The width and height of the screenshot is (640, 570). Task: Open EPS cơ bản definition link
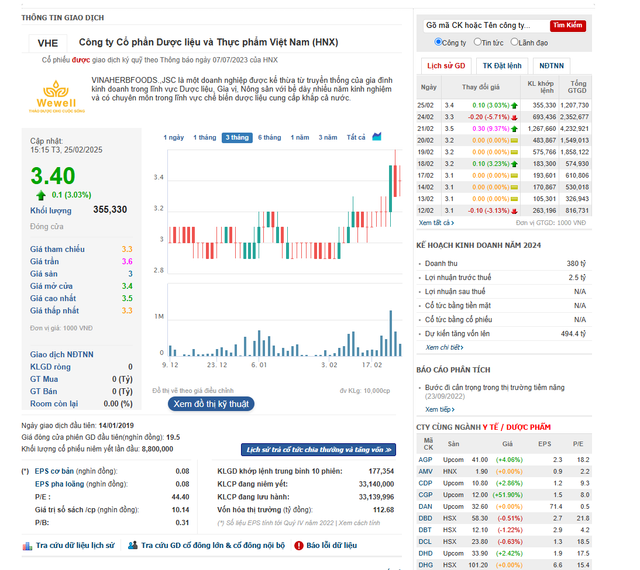pyautogui.click(x=54, y=471)
